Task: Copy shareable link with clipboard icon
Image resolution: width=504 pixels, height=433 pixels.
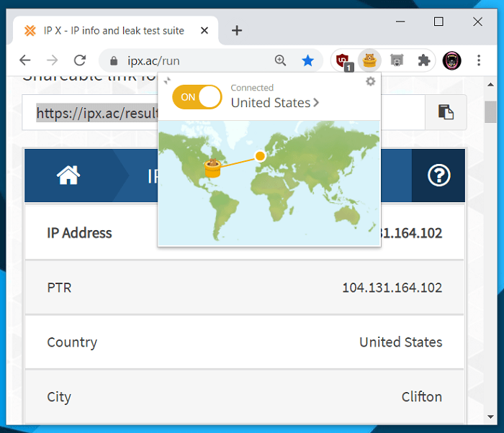Action: [446, 112]
